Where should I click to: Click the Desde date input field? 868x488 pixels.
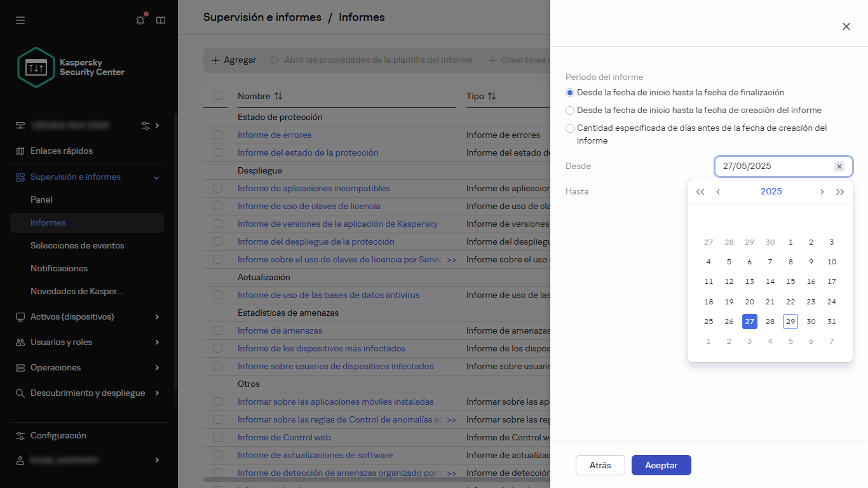pos(775,166)
